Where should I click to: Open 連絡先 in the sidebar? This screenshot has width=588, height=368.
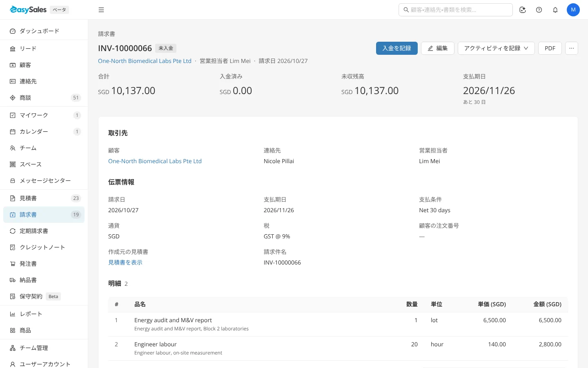click(x=44, y=81)
